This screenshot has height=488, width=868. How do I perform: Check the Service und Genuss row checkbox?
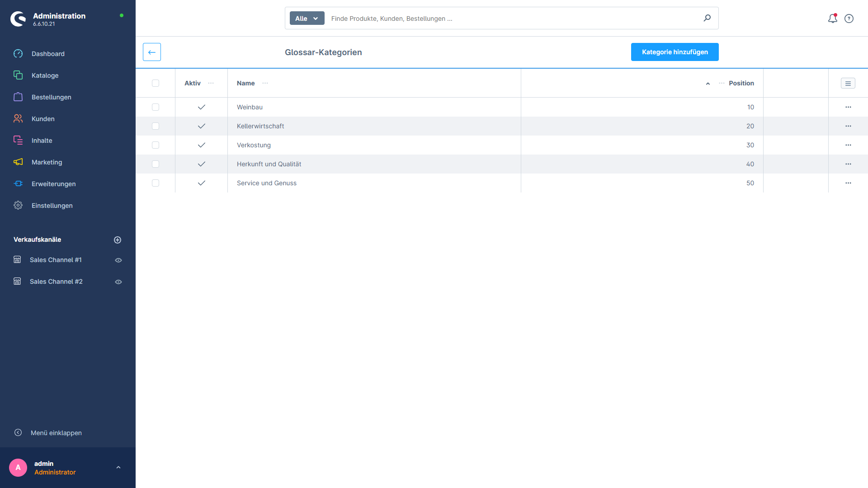(156, 183)
